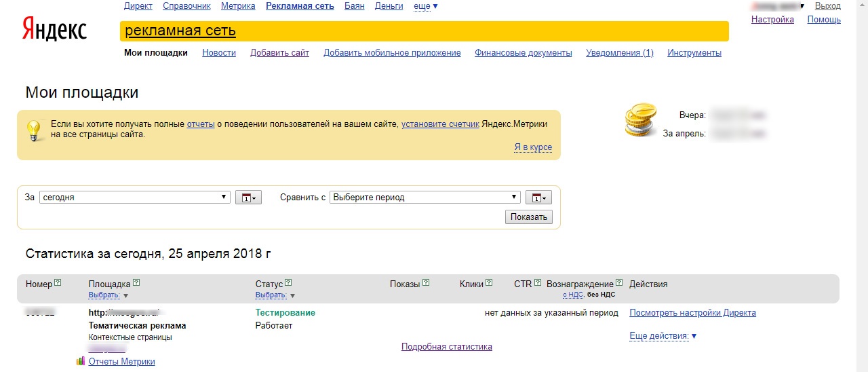868x372 pixels.
Task: Open the Рекламная сеть service link
Action: (x=300, y=6)
